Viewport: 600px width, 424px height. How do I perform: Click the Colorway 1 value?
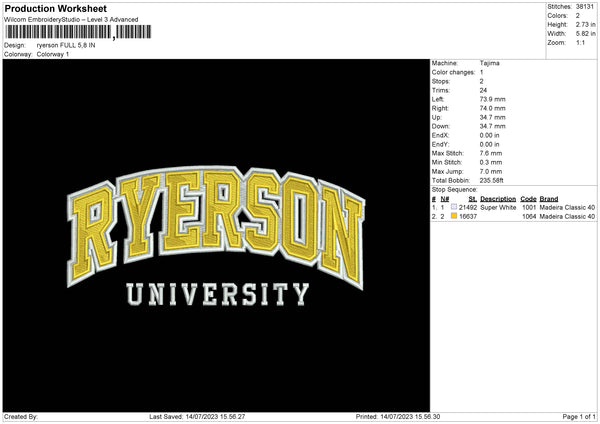(55, 54)
